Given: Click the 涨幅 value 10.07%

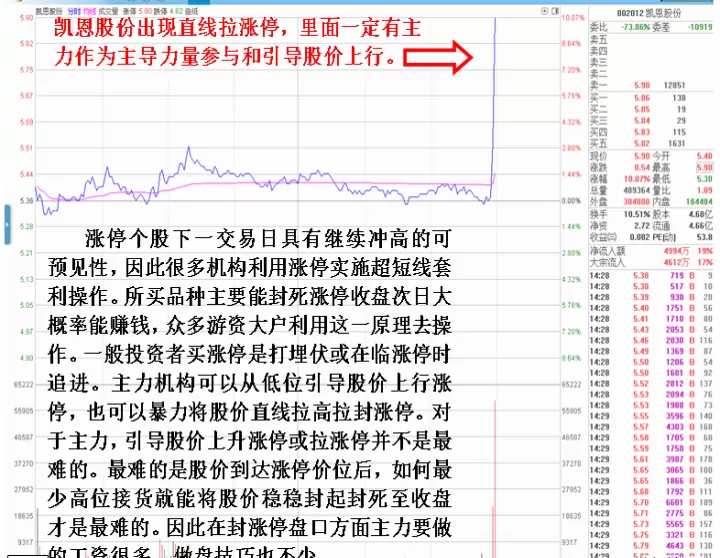Looking at the screenshot, I should pyautogui.click(x=637, y=179).
